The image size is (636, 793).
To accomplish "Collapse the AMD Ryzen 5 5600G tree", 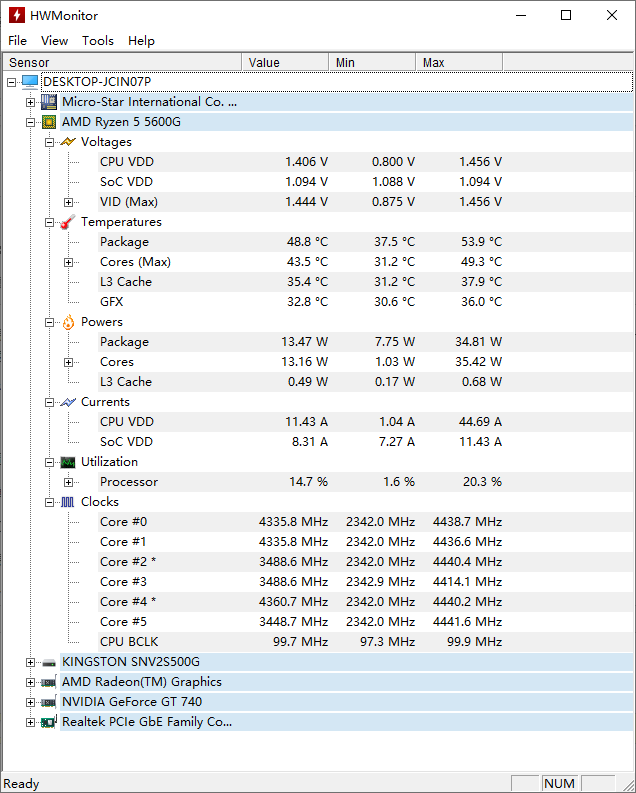I will click(31, 122).
